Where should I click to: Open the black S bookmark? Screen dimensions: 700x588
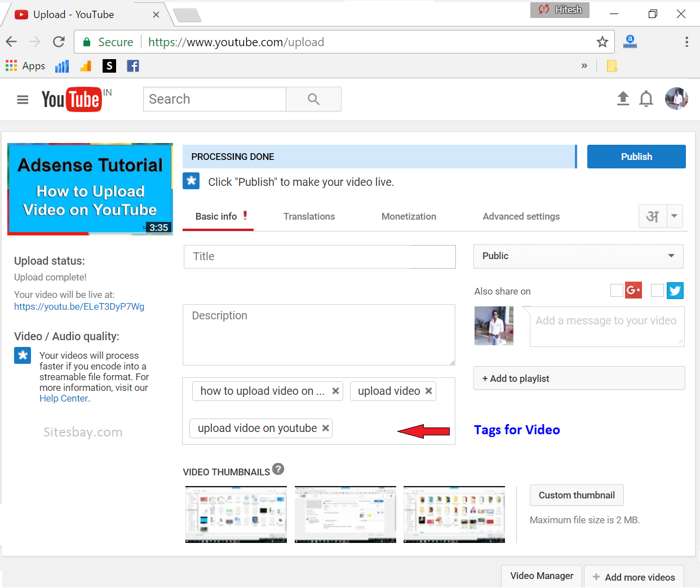point(109,66)
